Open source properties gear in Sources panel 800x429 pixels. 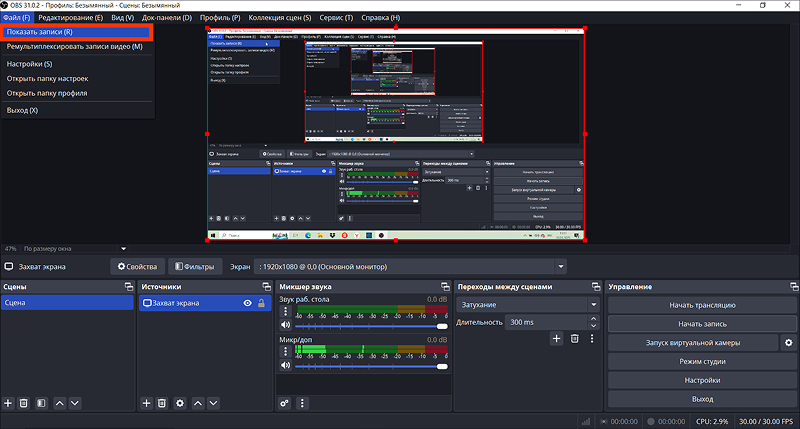(180, 403)
